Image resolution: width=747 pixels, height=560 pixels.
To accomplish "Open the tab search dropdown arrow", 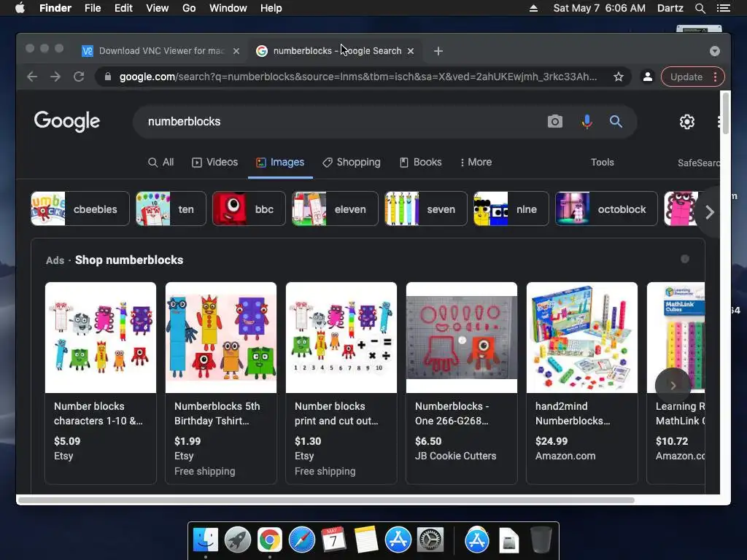I will [x=715, y=51].
